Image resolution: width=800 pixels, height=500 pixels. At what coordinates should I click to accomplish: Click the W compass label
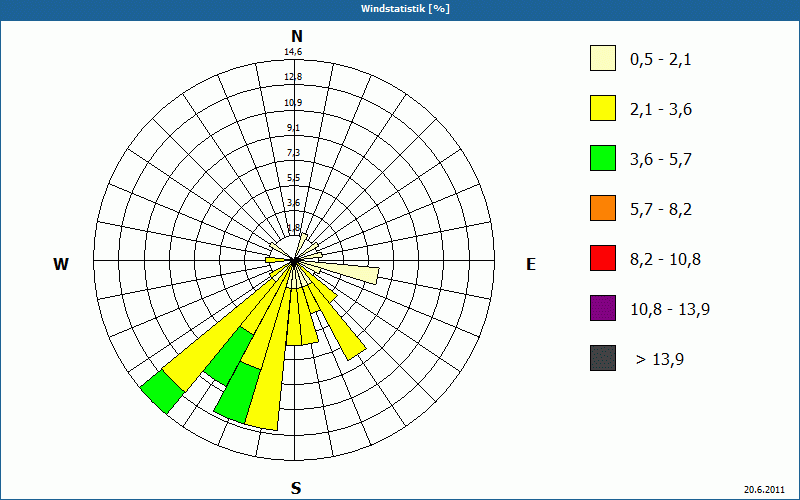61,264
